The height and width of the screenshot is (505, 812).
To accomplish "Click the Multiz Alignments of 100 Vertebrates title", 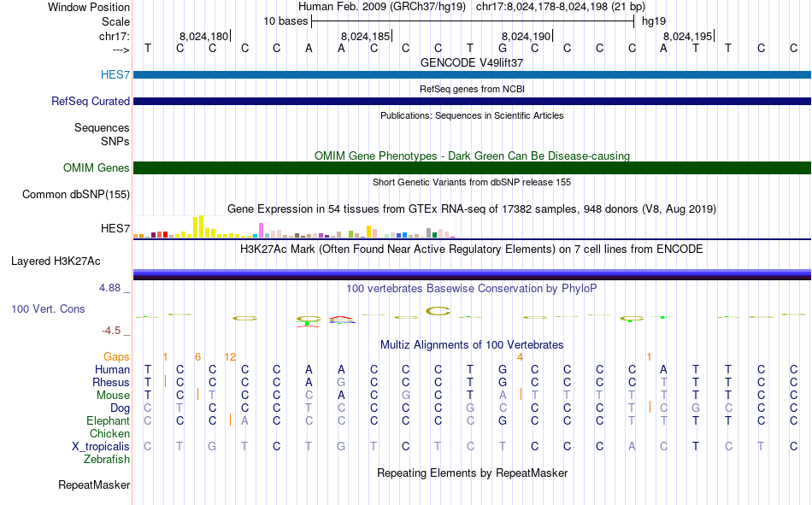I will click(x=472, y=345).
